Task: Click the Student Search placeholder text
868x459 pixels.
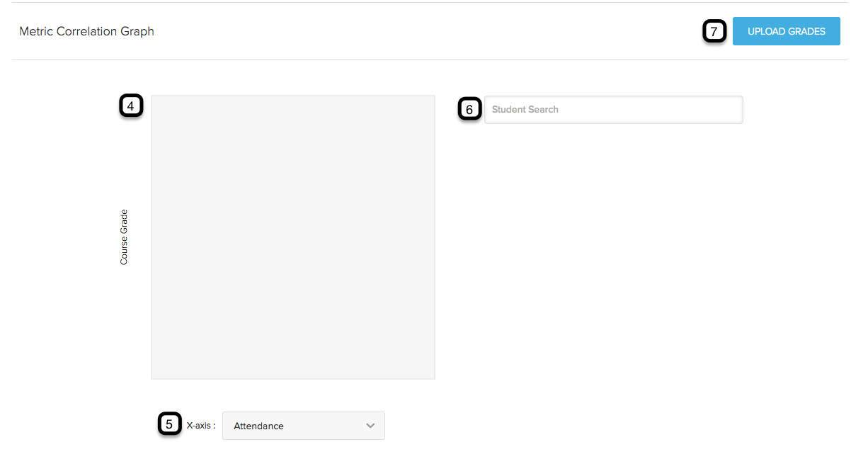Action: (525, 110)
